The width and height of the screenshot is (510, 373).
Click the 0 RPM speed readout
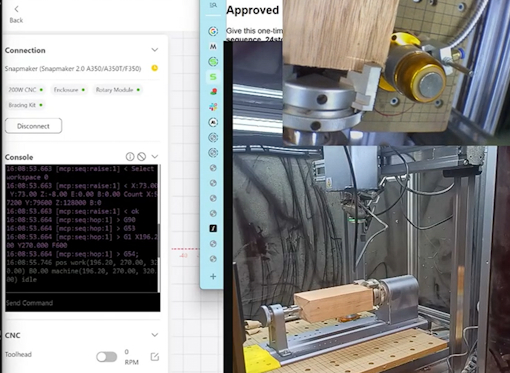coord(131,357)
